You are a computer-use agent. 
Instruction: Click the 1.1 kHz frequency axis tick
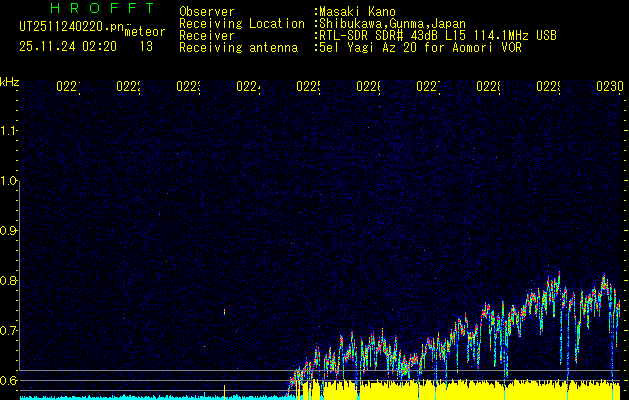click(9, 131)
